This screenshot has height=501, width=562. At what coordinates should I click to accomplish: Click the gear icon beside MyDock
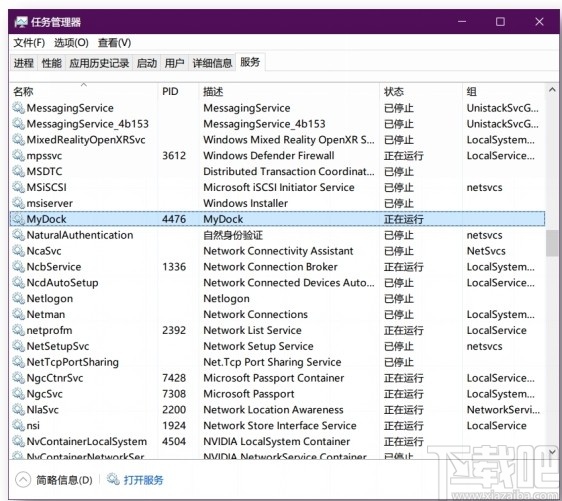click(x=18, y=219)
